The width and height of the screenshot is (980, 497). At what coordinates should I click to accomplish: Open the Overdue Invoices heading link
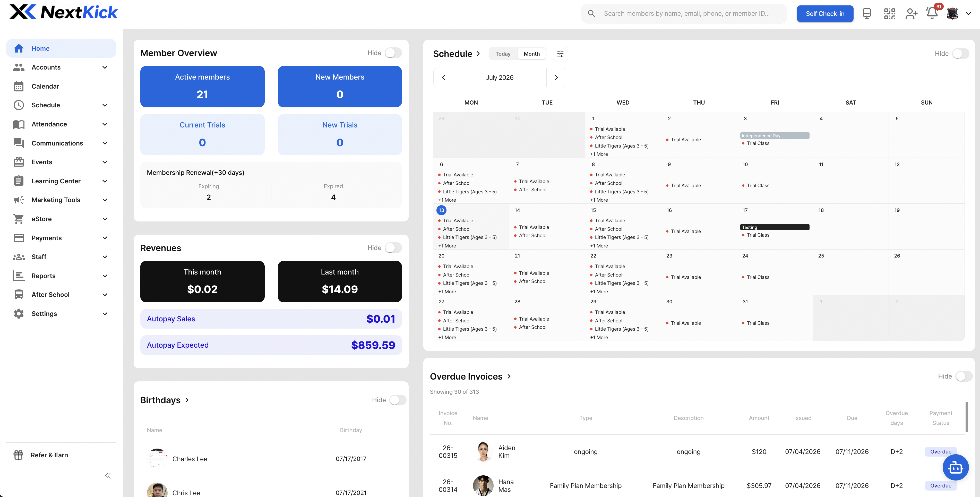470,376
